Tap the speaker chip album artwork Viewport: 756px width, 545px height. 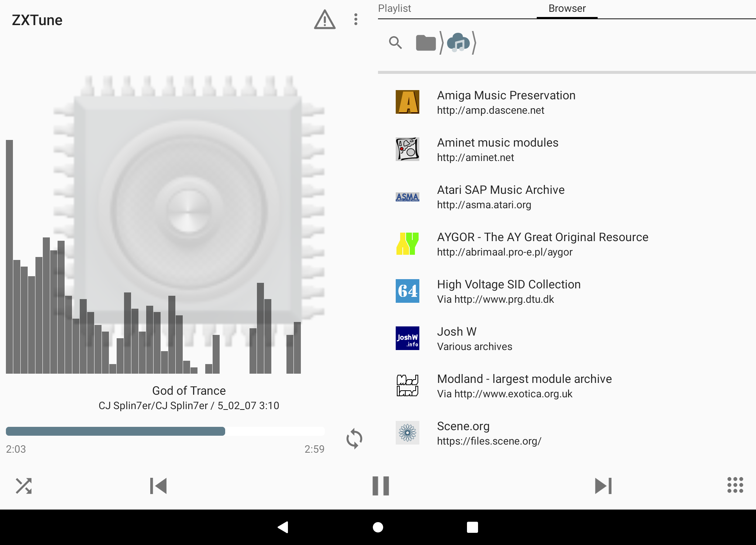pos(189,210)
